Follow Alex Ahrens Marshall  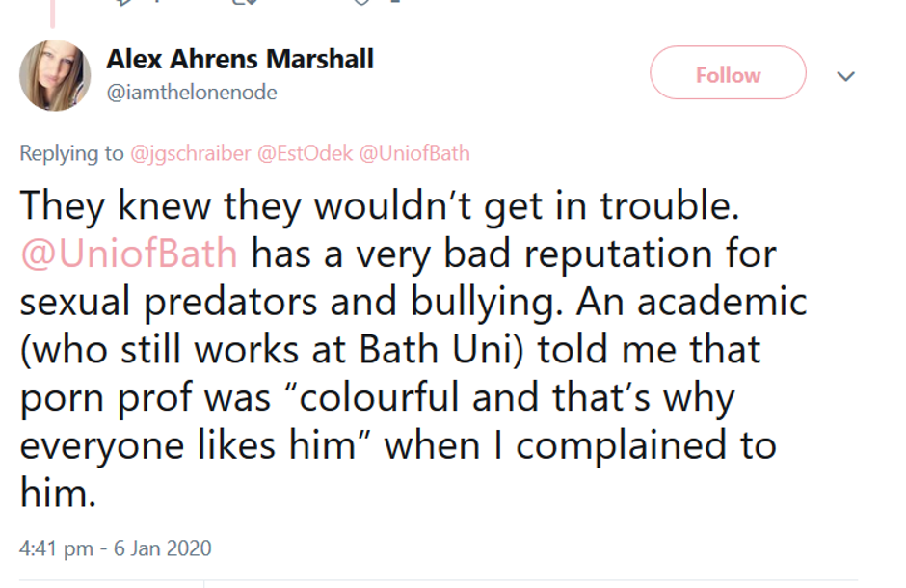pos(728,74)
